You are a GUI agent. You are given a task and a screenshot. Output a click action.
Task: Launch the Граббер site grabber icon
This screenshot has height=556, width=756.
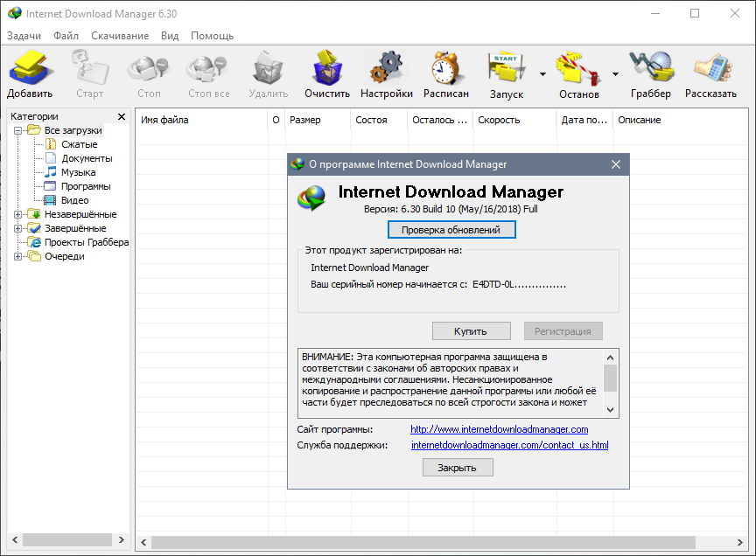click(x=651, y=66)
